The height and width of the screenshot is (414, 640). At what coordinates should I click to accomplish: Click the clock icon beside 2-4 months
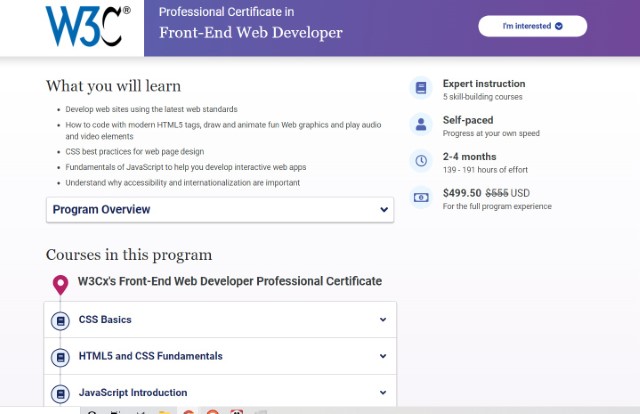421,161
